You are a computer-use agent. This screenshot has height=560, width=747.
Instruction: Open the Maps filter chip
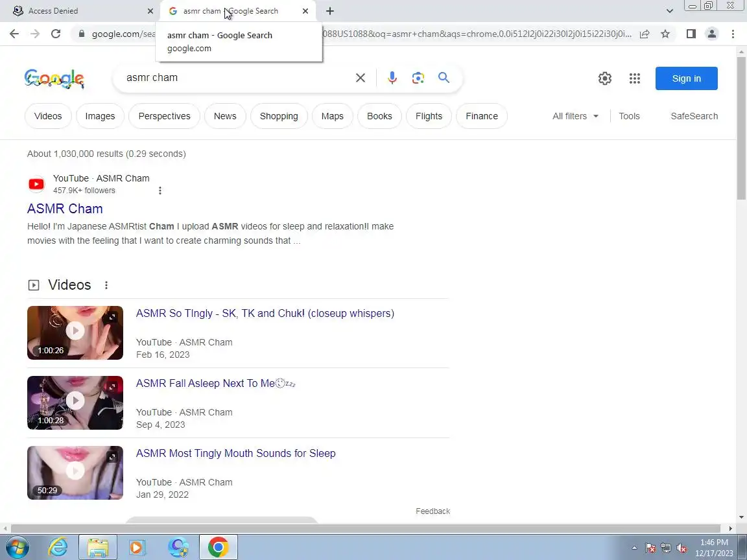333,116
